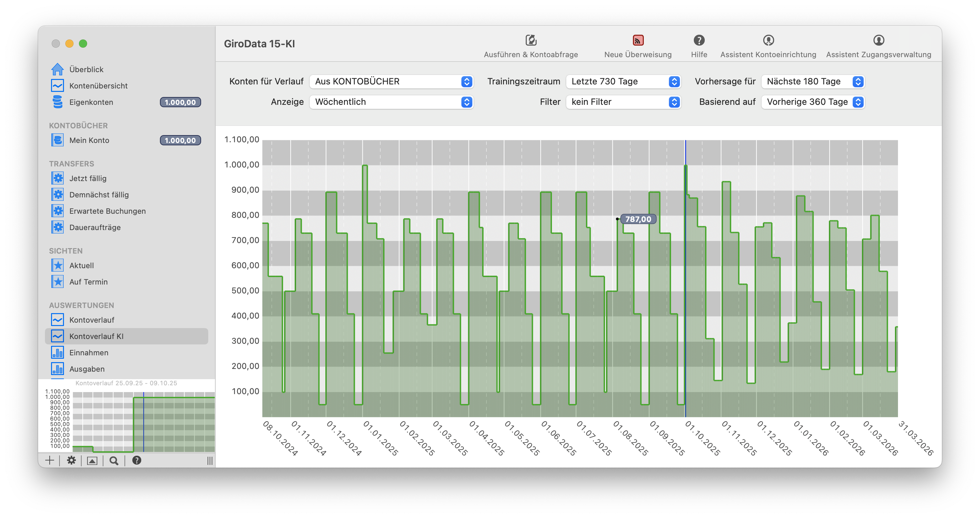Click the Hilfe question mark icon

[699, 41]
